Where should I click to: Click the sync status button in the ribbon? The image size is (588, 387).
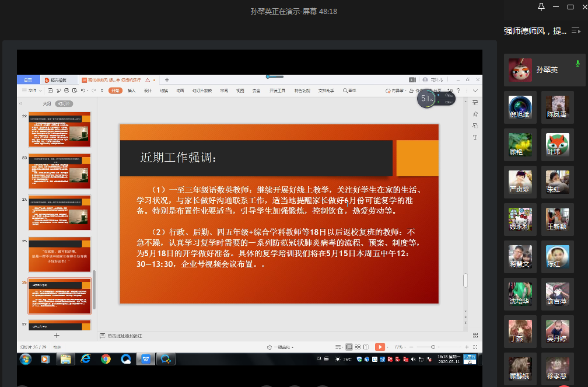pyautogui.click(x=396, y=90)
